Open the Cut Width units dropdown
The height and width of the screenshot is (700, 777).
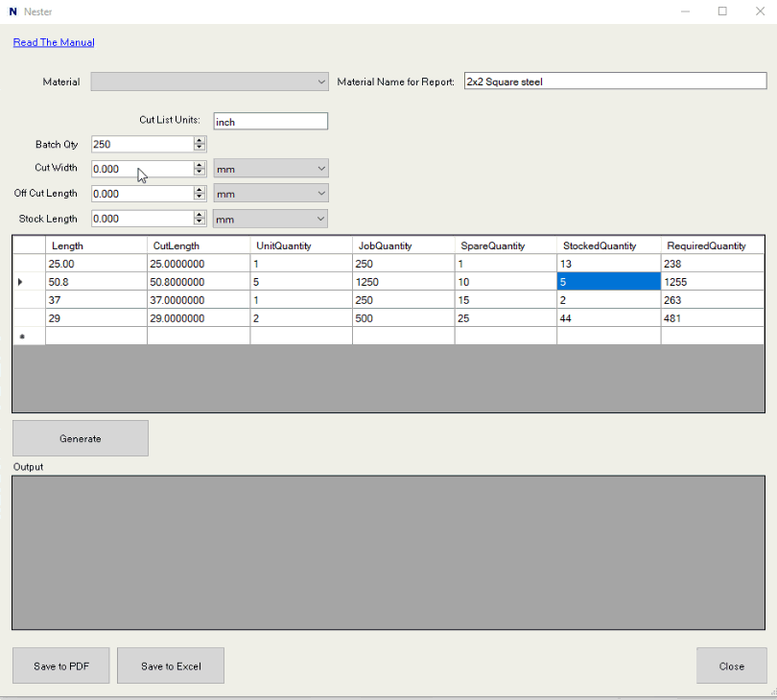[271, 169]
